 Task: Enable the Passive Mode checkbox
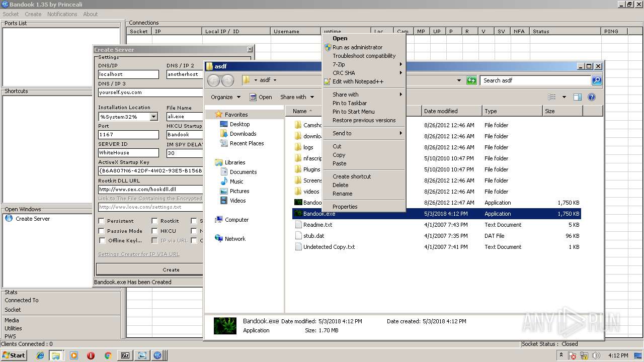pos(102,231)
